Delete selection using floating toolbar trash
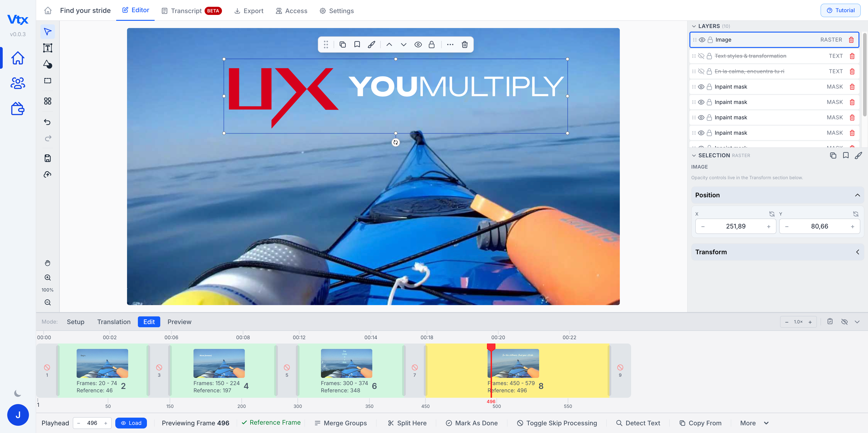The image size is (868, 433). click(x=464, y=45)
